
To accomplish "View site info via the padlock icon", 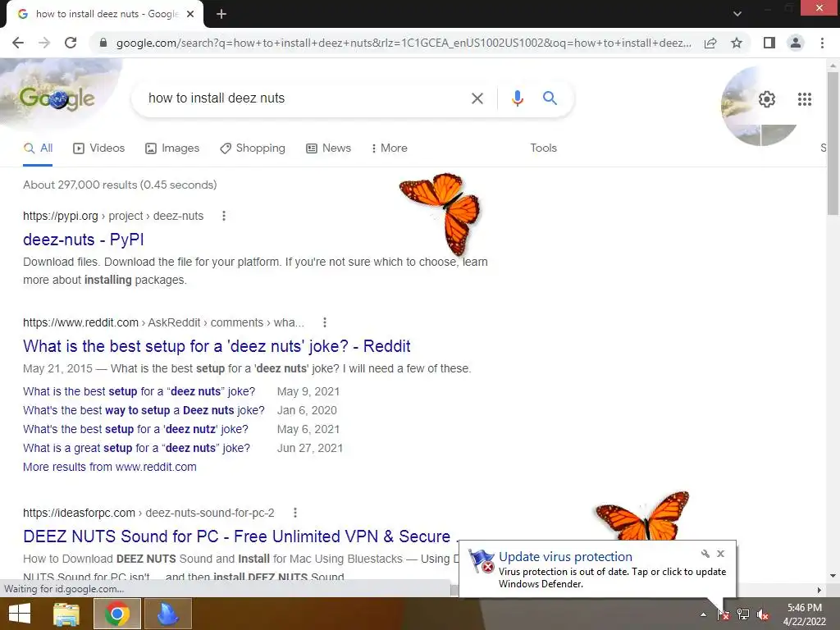I will (x=103, y=43).
